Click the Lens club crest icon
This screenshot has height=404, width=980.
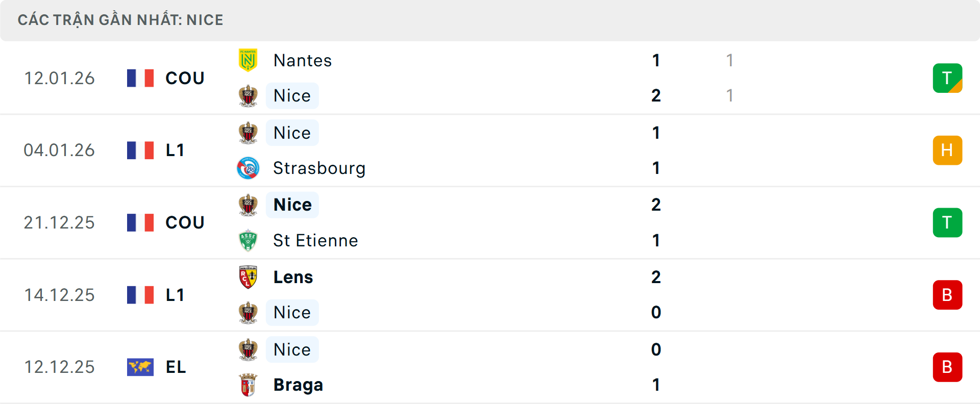tap(248, 277)
